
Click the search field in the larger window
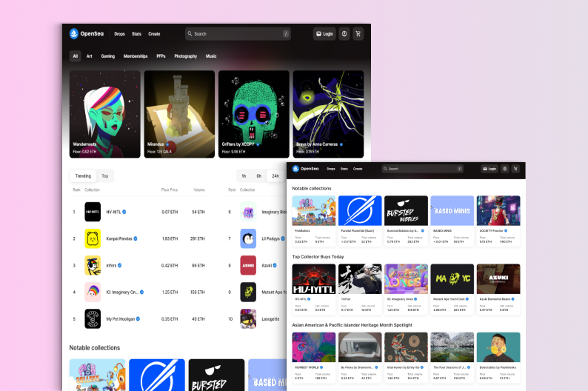click(x=237, y=34)
